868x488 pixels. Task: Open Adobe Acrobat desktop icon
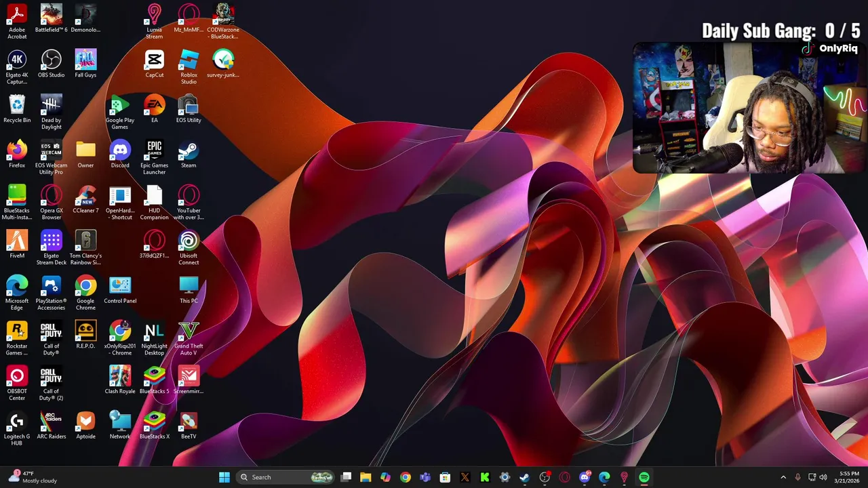(17, 21)
